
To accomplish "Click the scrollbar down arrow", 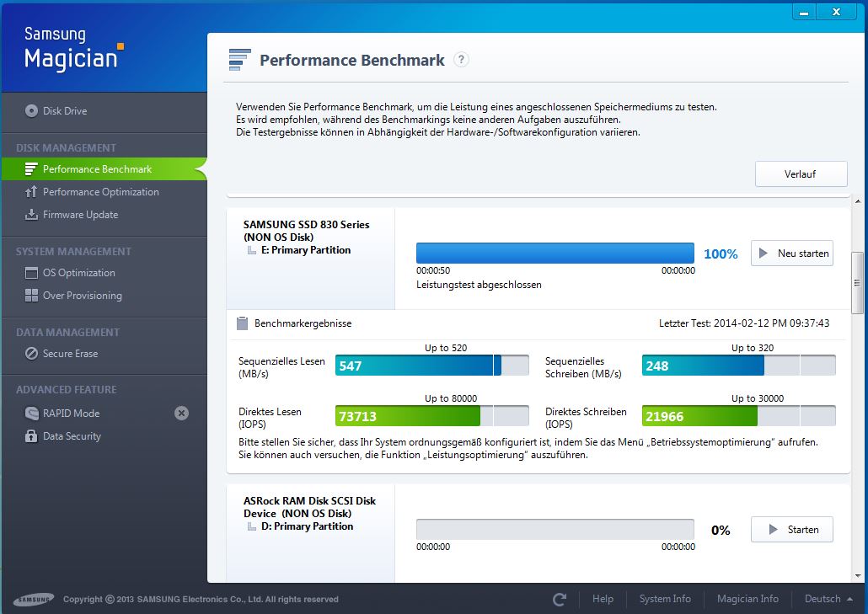I will tap(858, 576).
